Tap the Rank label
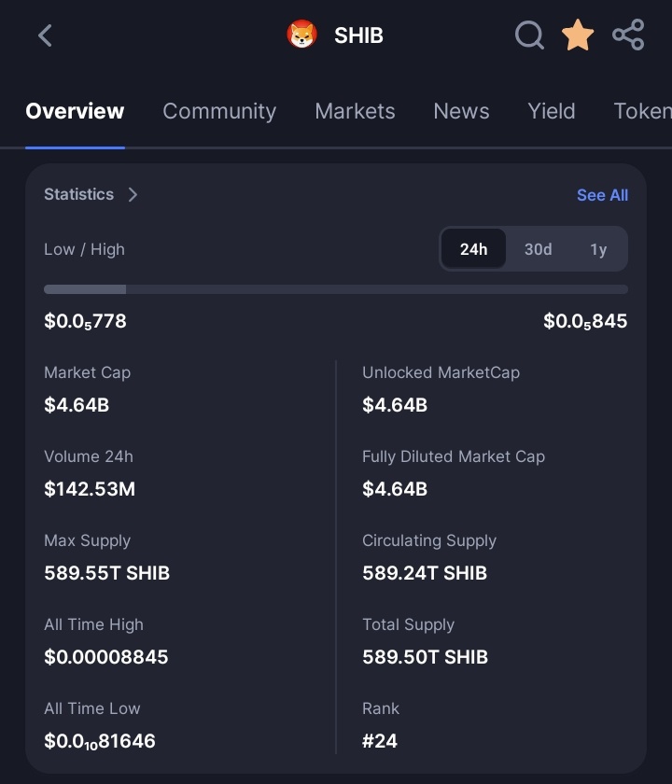The width and height of the screenshot is (672, 784). coord(381,708)
